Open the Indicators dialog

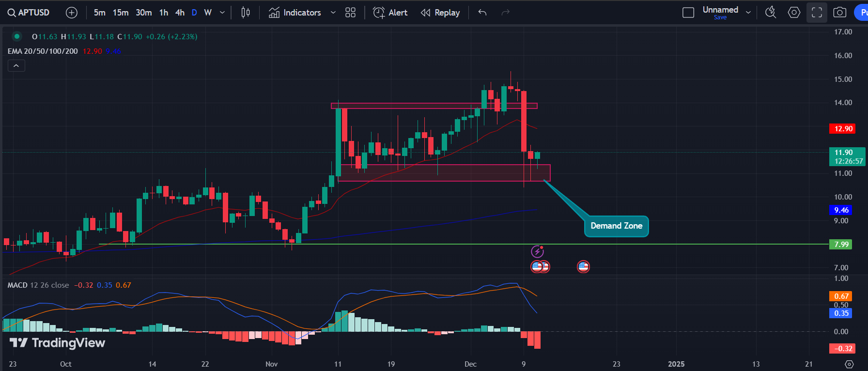tap(295, 13)
